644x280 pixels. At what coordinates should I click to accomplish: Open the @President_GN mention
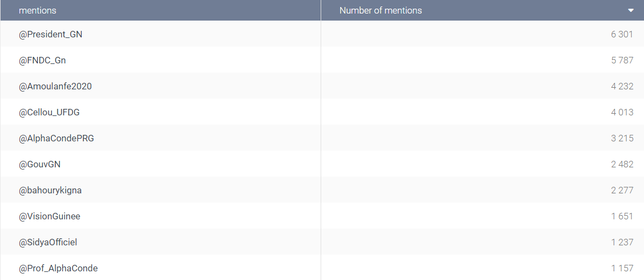(50, 35)
